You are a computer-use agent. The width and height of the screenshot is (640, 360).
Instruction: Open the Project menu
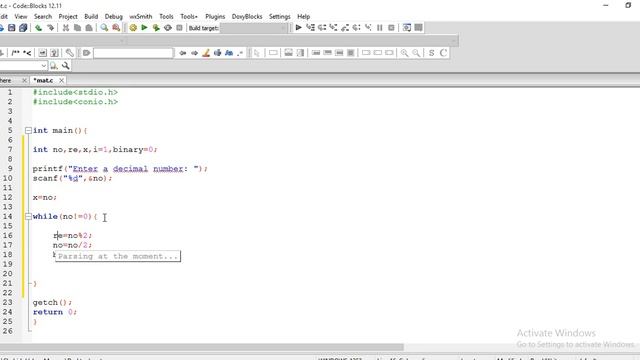tap(68, 16)
